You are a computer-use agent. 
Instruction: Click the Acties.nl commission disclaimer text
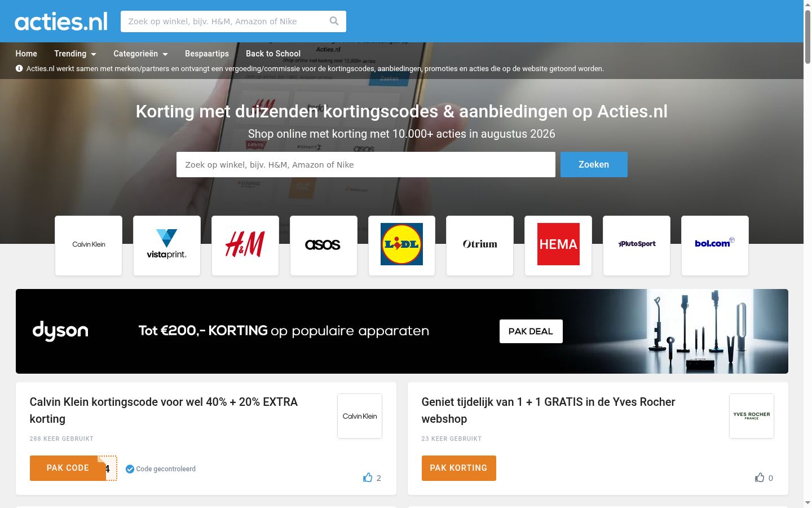[315, 68]
